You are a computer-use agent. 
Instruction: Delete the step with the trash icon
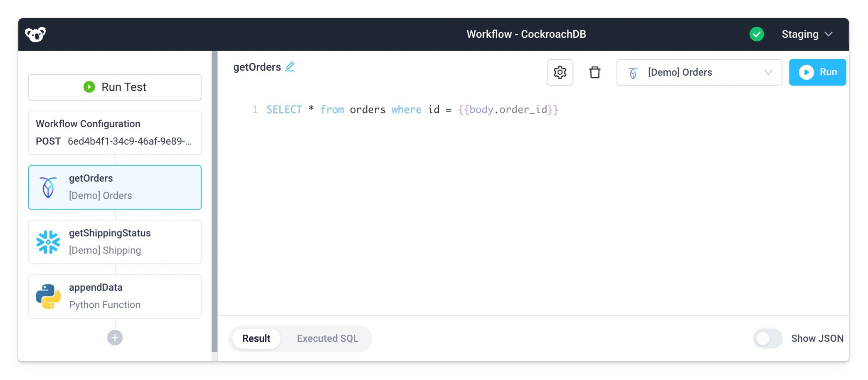coord(594,72)
